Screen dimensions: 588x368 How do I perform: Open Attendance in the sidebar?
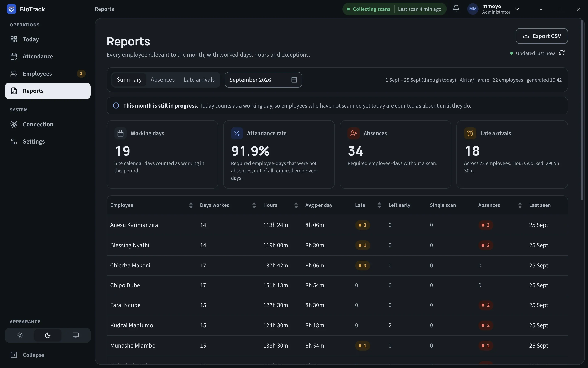click(48, 56)
